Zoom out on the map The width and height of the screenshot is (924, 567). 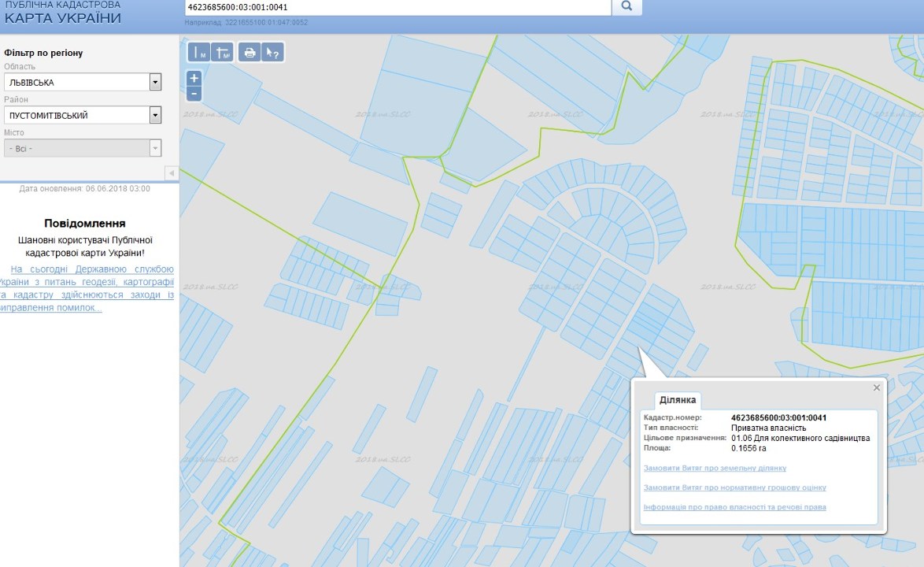[194, 94]
